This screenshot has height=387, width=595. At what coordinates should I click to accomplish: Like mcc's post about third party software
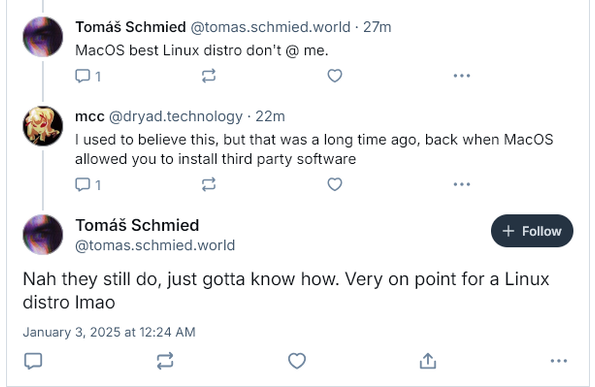tap(335, 184)
